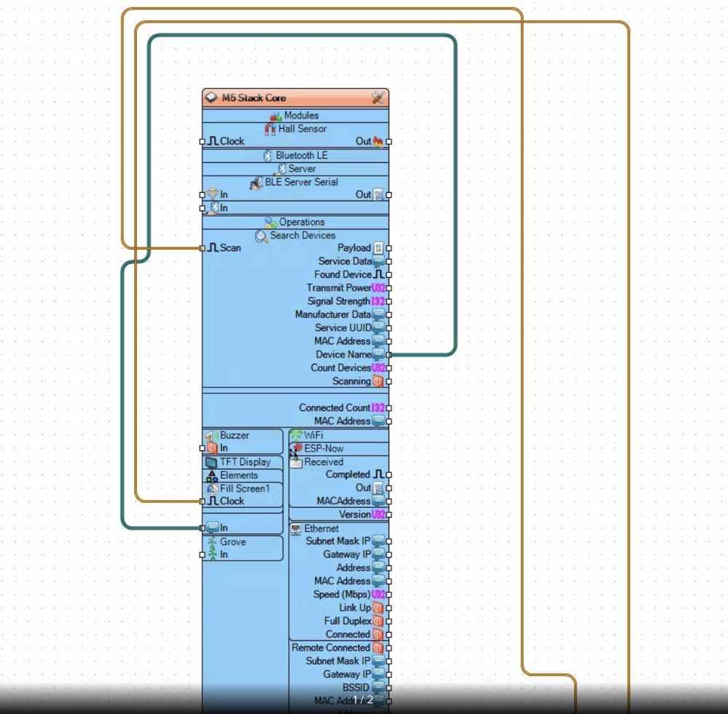This screenshot has height=714, width=728.
Task: Click the Search Devices magnifier icon
Action: pyautogui.click(x=261, y=236)
